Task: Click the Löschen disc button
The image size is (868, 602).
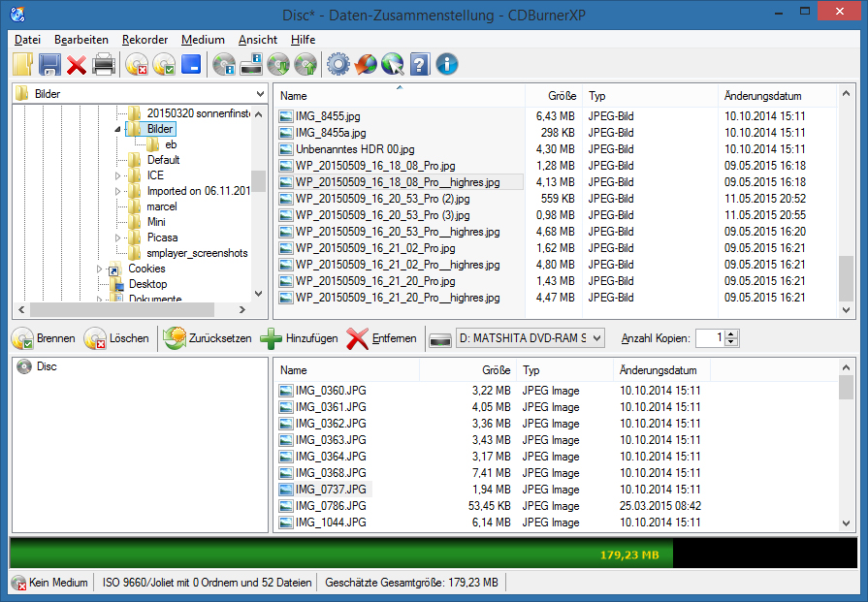Action: click(116, 338)
